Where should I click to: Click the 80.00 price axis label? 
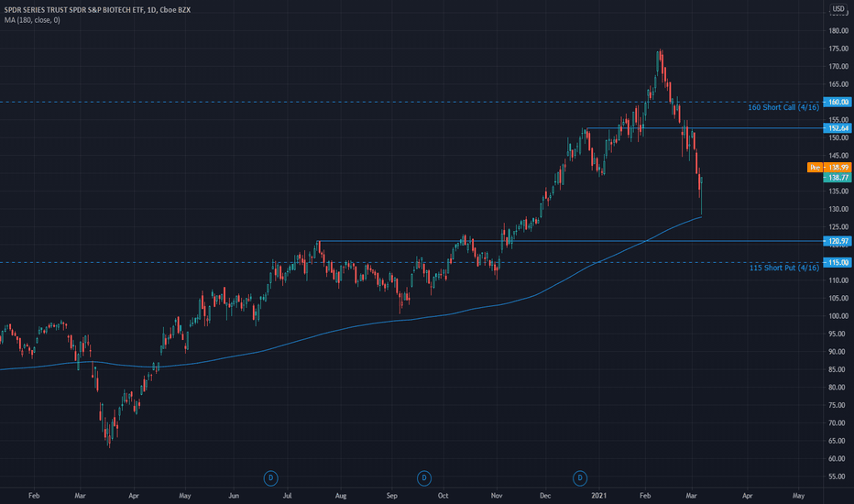[x=838, y=388]
